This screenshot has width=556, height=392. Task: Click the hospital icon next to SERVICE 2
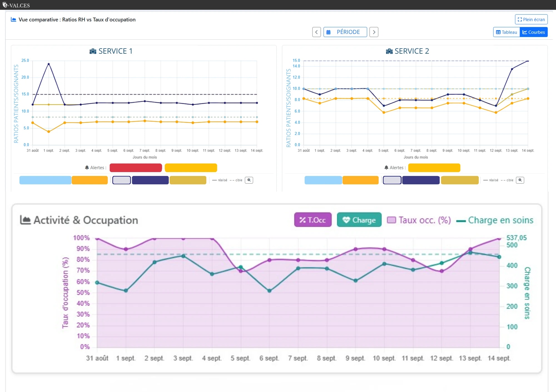click(389, 51)
